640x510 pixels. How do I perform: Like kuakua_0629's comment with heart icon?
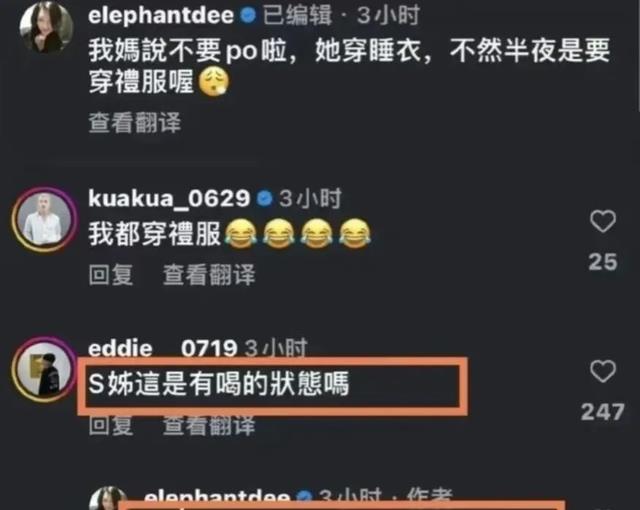click(x=603, y=221)
